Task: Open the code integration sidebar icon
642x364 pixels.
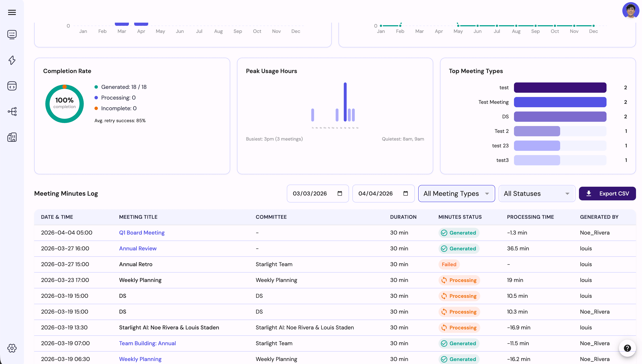Action: 12,86
